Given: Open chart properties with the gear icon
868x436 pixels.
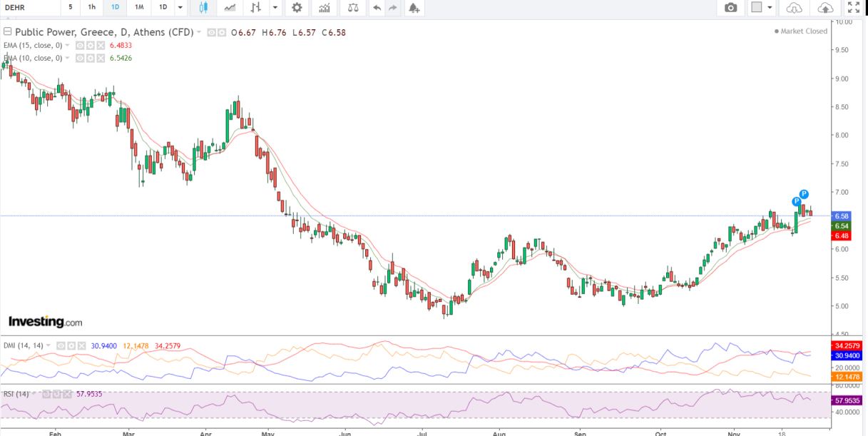Looking at the screenshot, I should 297,7.
